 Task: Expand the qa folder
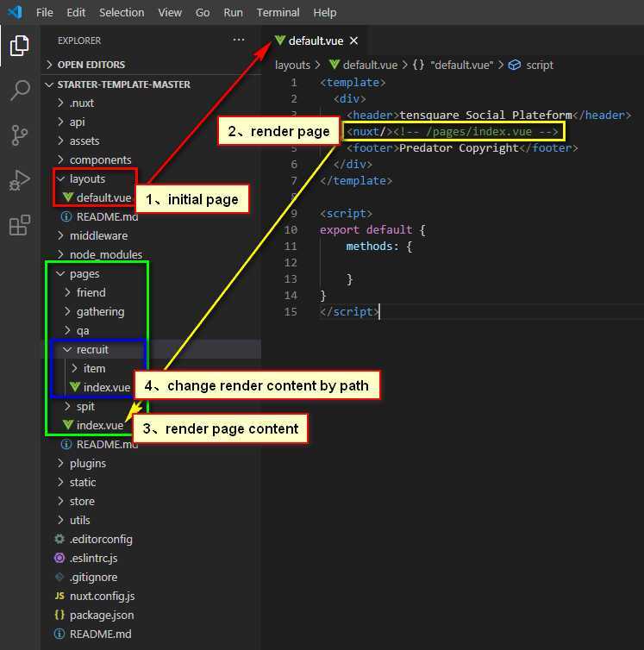pos(152,330)
